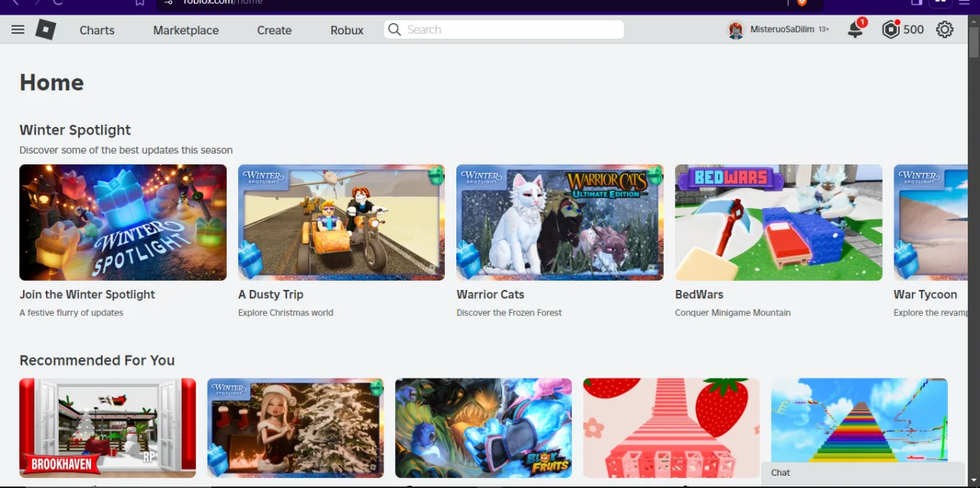This screenshot has height=488, width=980.
Task: Open the Blox Fruits thumbnail
Action: pyautogui.click(x=483, y=428)
